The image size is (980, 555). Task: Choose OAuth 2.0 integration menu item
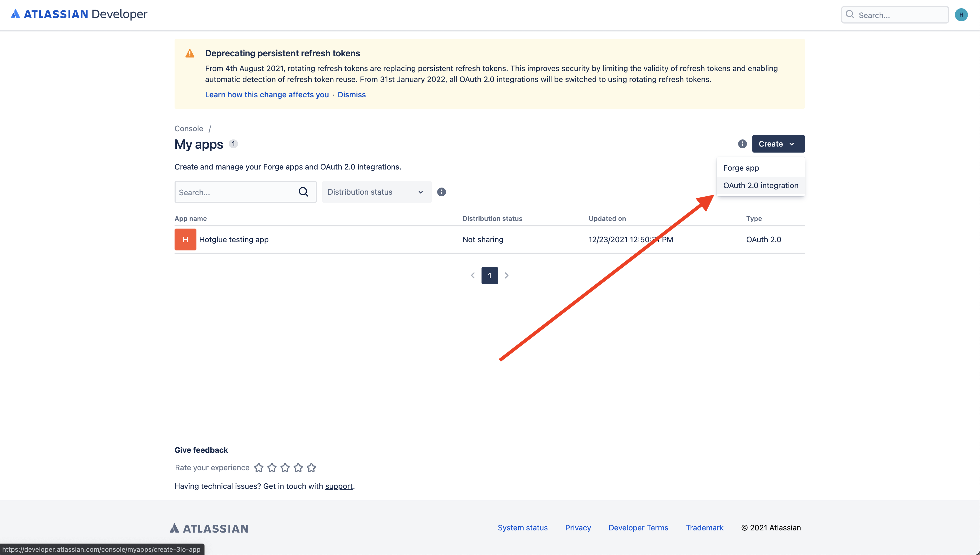pos(760,186)
